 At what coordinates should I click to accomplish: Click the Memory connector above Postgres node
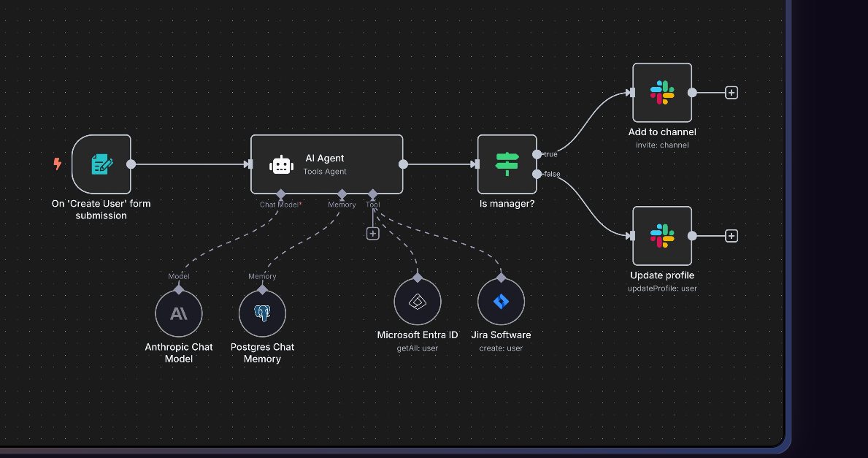pyautogui.click(x=262, y=290)
